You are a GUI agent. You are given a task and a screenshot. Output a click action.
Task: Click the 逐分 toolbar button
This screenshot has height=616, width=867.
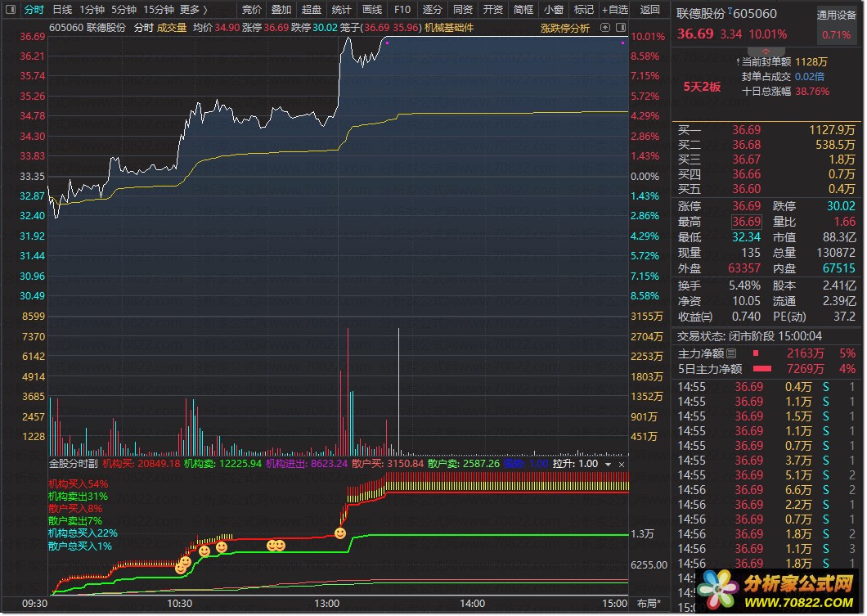[432, 9]
